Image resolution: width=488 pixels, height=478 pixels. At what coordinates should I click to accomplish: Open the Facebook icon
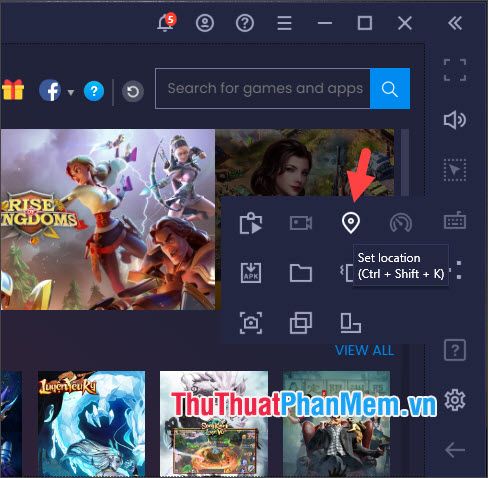tap(50, 90)
